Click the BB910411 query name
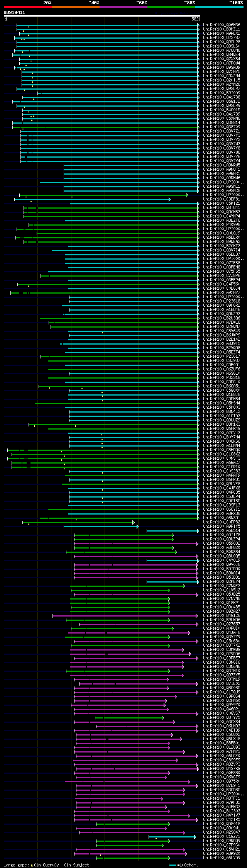Viewport: 247px width, 868px height. (14, 12)
